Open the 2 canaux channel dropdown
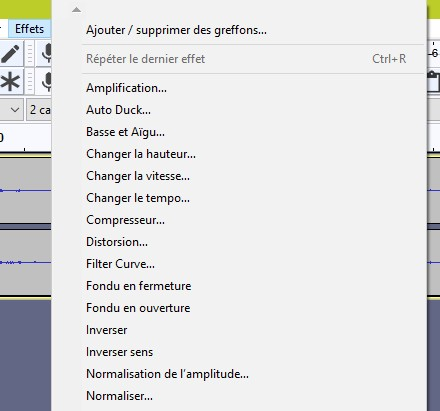Image resolution: width=440 pixels, height=411 pixels. tap(39, 110)
